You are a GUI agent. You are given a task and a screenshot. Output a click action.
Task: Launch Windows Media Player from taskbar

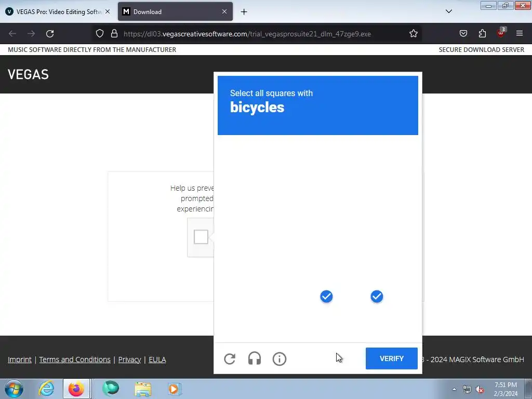pos(175,389)
